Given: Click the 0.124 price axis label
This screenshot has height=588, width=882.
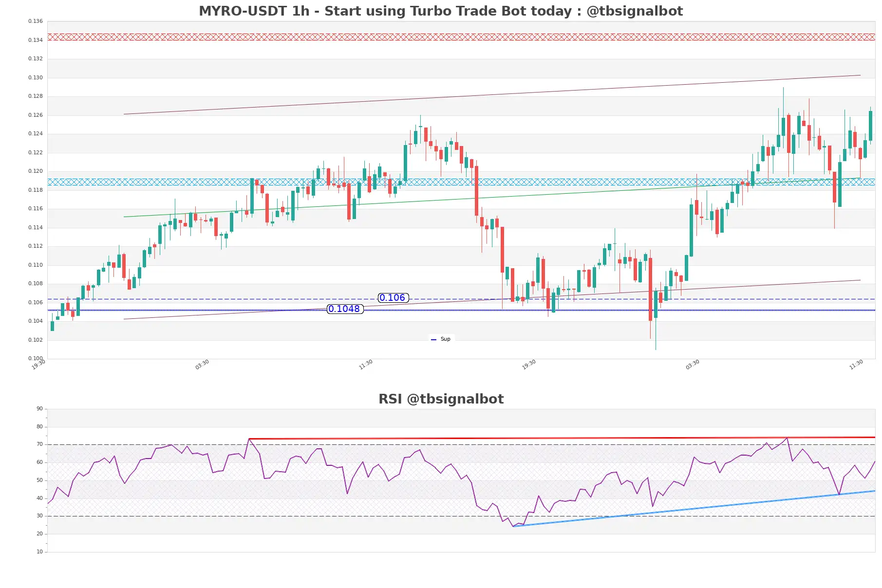Looking at the screenshot, I should 36,134.
